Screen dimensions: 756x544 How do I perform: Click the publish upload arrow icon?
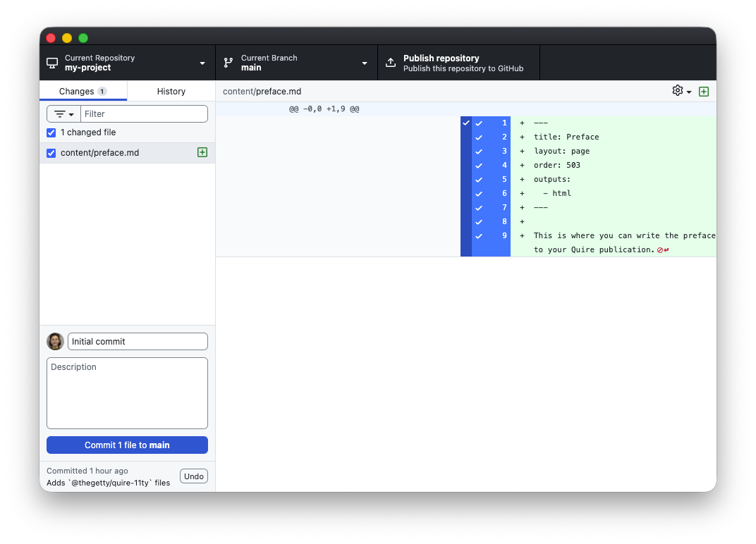pyautogui.click(x=391, y=63)
